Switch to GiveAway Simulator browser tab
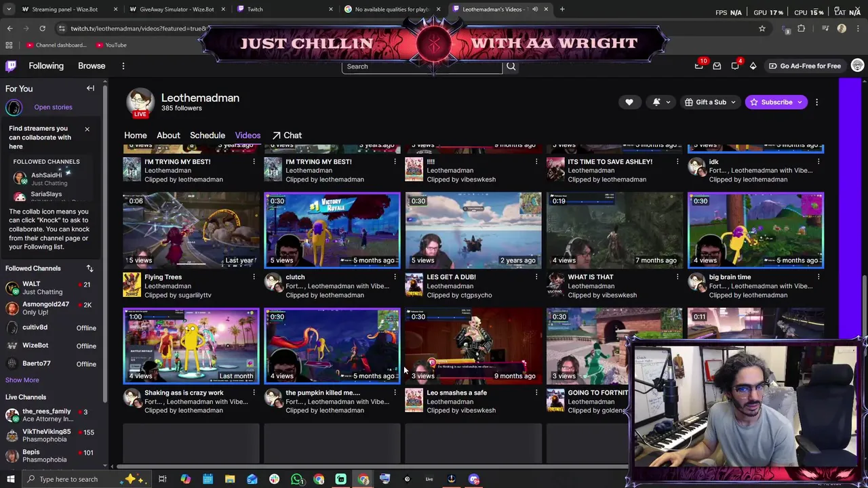The height and width of the screenshot is (488, 868). click(176, 9)
